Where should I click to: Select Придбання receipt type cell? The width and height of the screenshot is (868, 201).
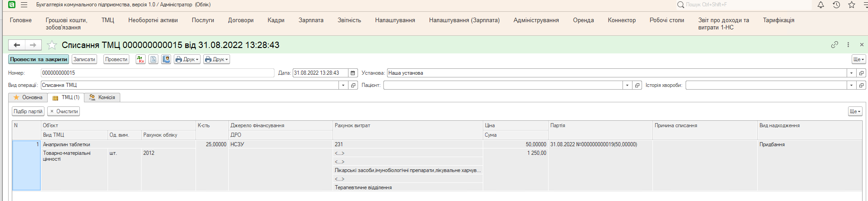[810, 144]
